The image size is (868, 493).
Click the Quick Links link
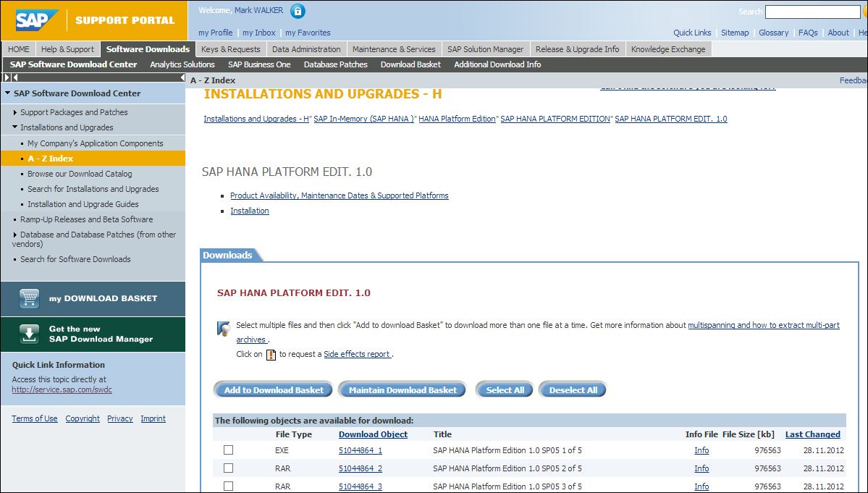tap(693, 33)
